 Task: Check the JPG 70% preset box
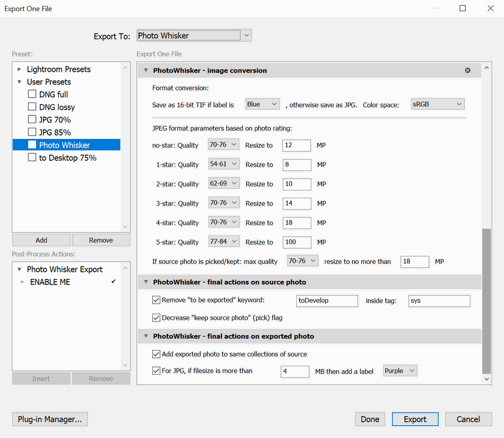(32, 119)
